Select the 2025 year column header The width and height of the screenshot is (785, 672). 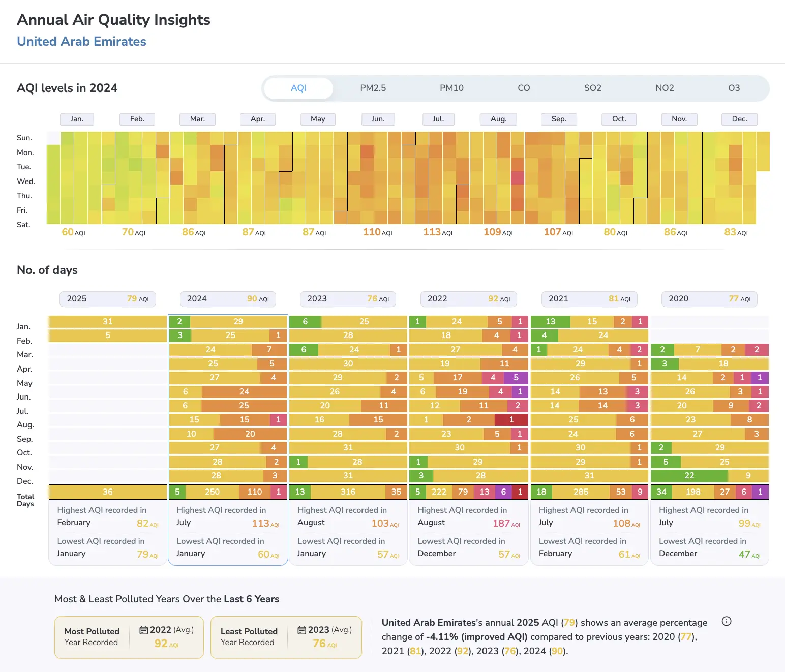(x=108, y=299)
